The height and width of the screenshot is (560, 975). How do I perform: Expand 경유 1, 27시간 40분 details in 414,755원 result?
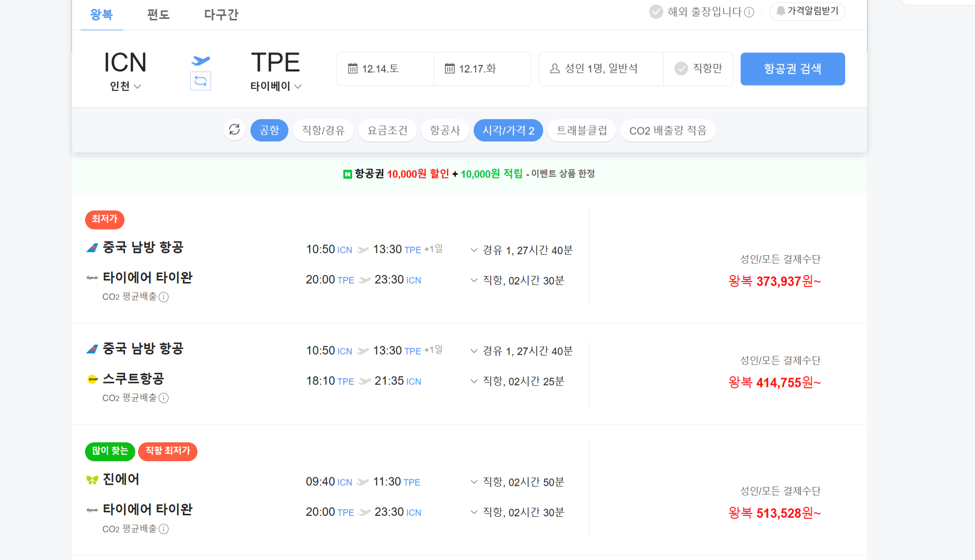click(521, 351)
